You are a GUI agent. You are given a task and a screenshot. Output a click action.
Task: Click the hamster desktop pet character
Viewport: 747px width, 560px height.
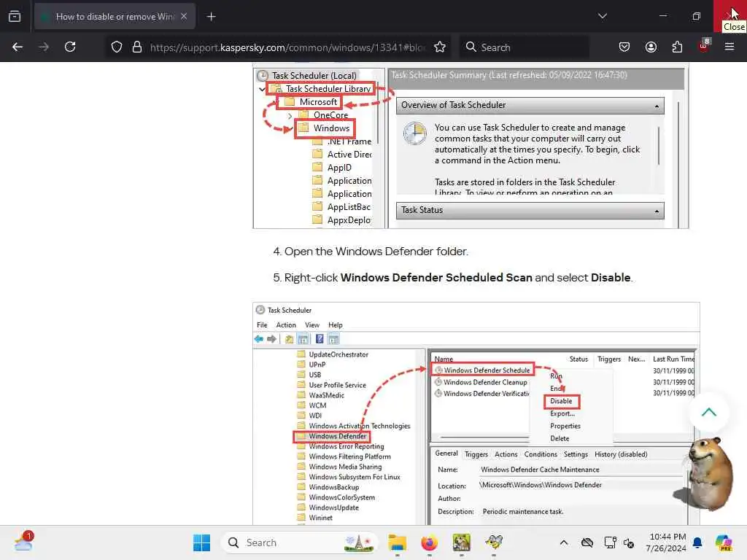708,474
